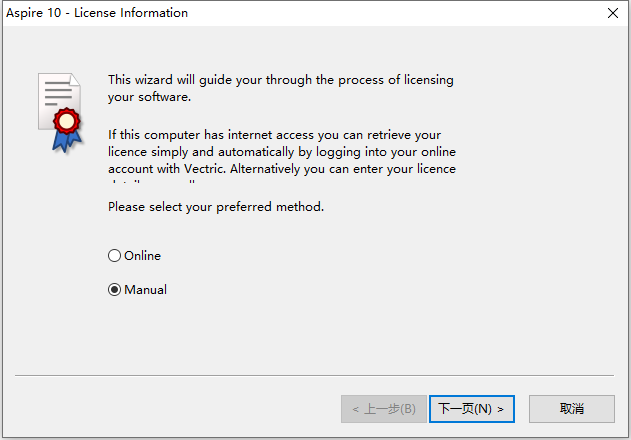The image size is (631, 440).
Task: Click the horizontal separator above the buttons
Action: tap(315, 376)
